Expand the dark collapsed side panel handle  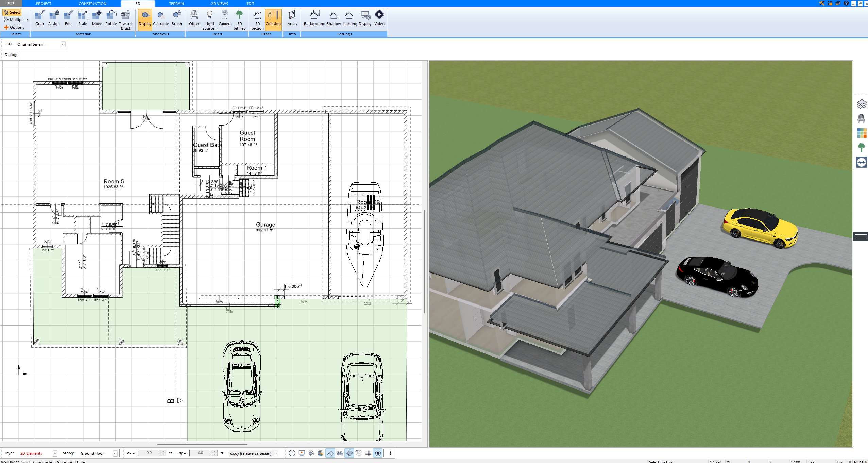(x=861, y=236)
